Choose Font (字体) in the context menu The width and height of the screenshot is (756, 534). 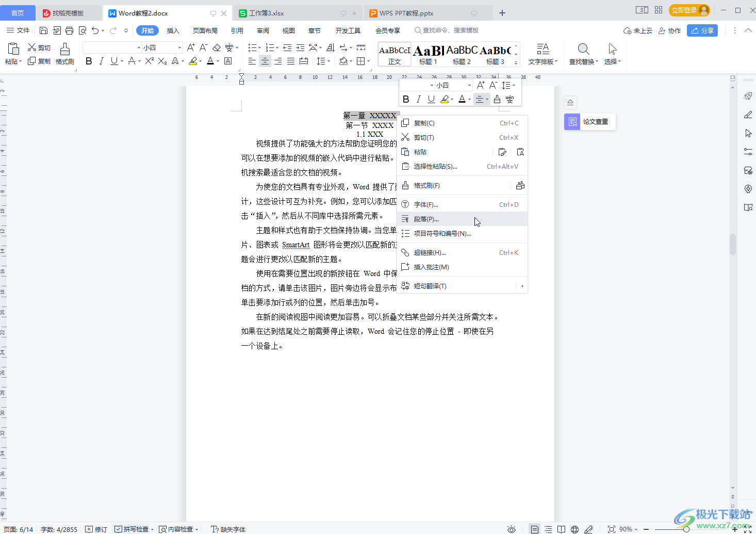coord(463,204)
